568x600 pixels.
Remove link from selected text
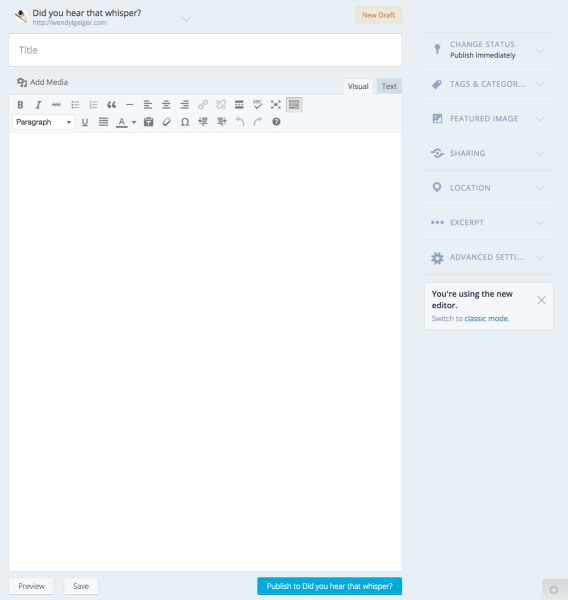[221, 104]
